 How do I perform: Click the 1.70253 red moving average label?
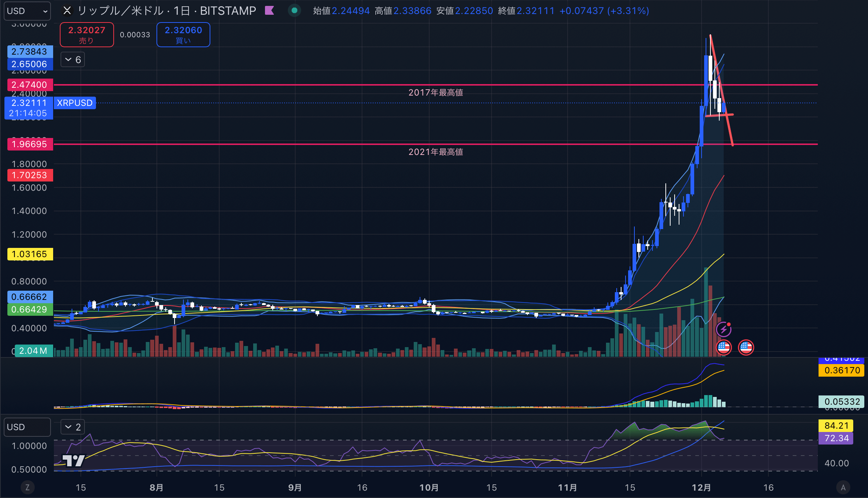pyautogui.click(x=30, y=175)
